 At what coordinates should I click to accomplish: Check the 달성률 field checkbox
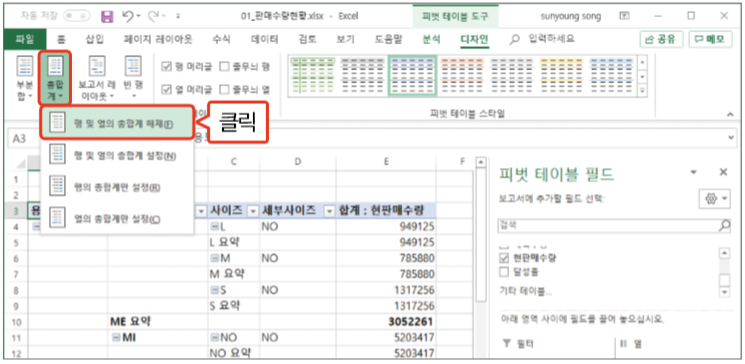tap(505, 272)
